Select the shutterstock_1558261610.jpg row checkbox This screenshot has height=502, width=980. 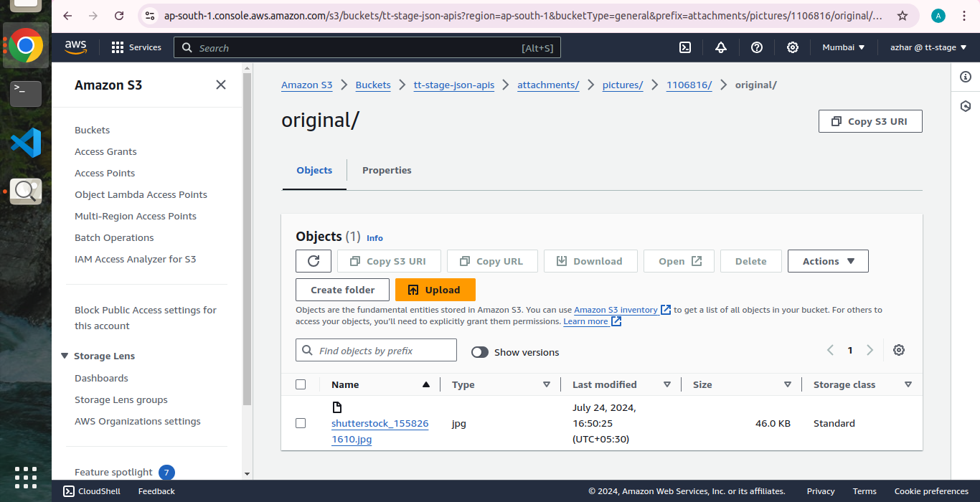tap(301, 423)
